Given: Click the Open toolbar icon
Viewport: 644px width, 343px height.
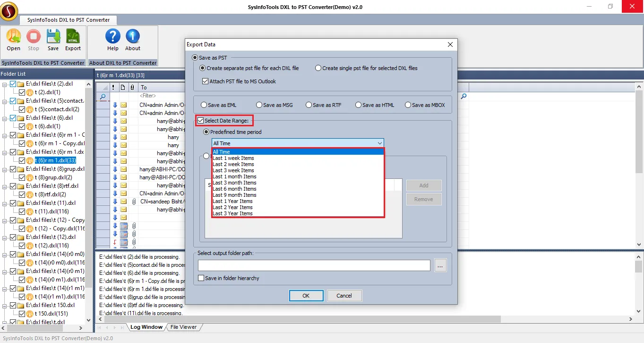Looking at the screenshot, I should tap(13, 40).
